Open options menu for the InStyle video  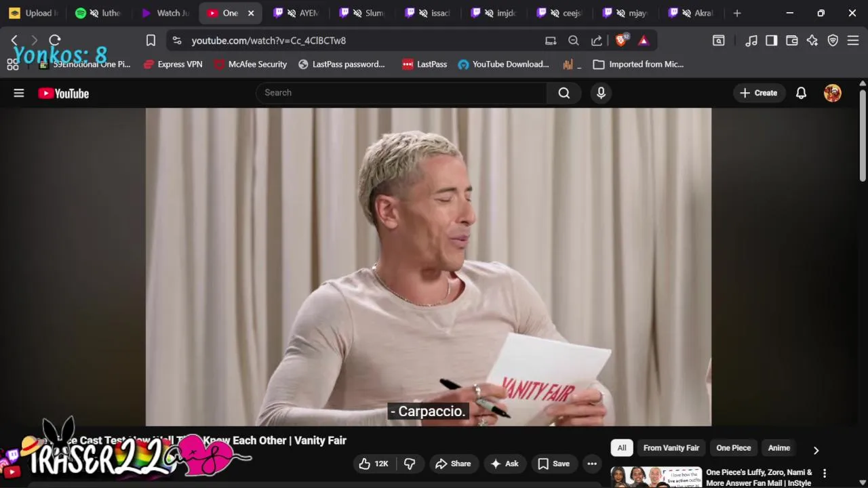tap(825, 473)
